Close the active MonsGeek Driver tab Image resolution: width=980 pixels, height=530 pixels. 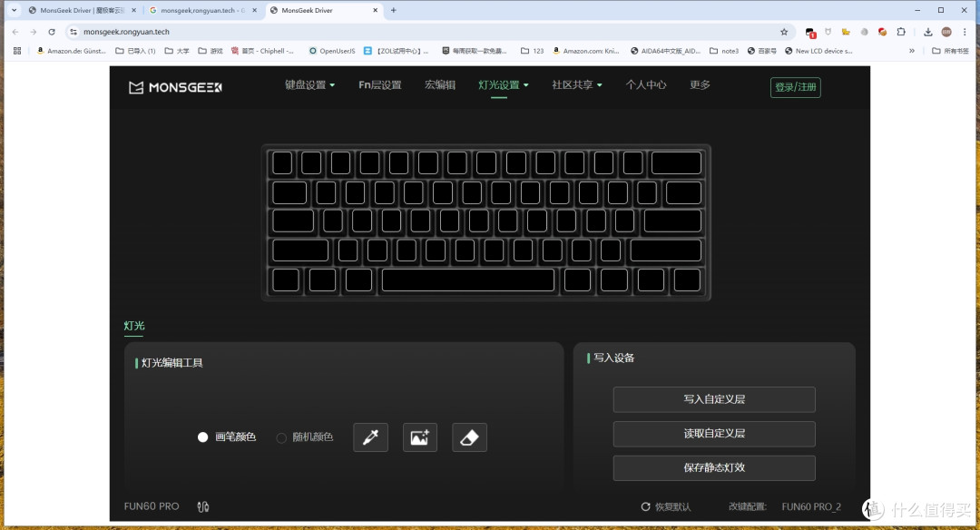(x=375, y=11)
